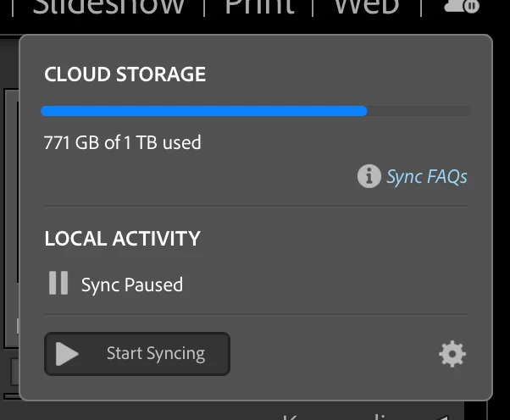The height and width of the screenshot is (420, 510).
Task: Click the info icon beside Sync FAQs
Action: 369,176
